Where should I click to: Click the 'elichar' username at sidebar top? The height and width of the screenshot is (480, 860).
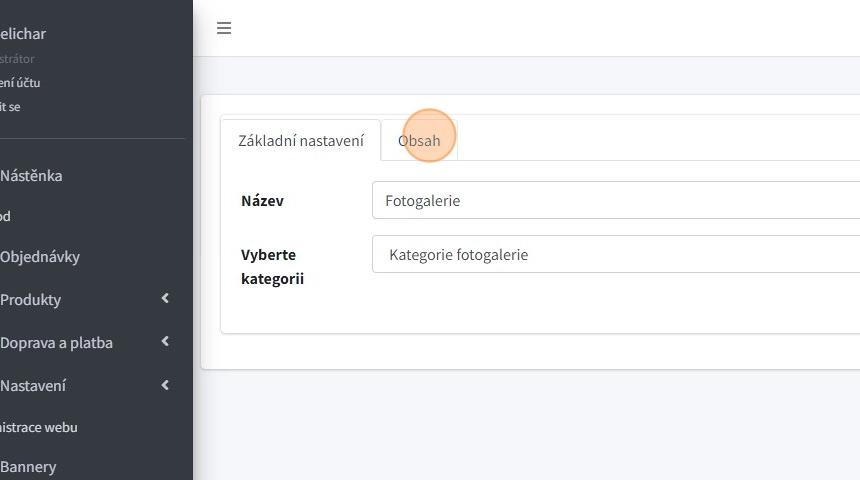(23, 34)
